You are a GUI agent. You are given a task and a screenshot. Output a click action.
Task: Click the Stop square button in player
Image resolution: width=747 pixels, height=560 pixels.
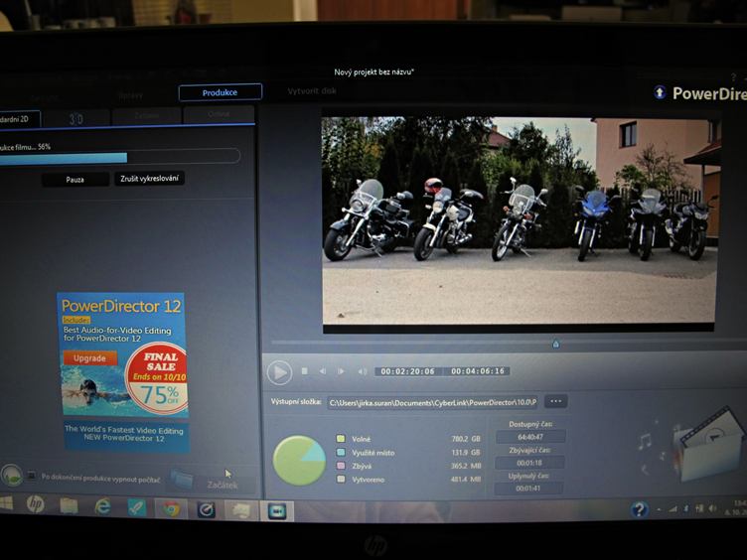pyautogui.click(x=304, y=371)
